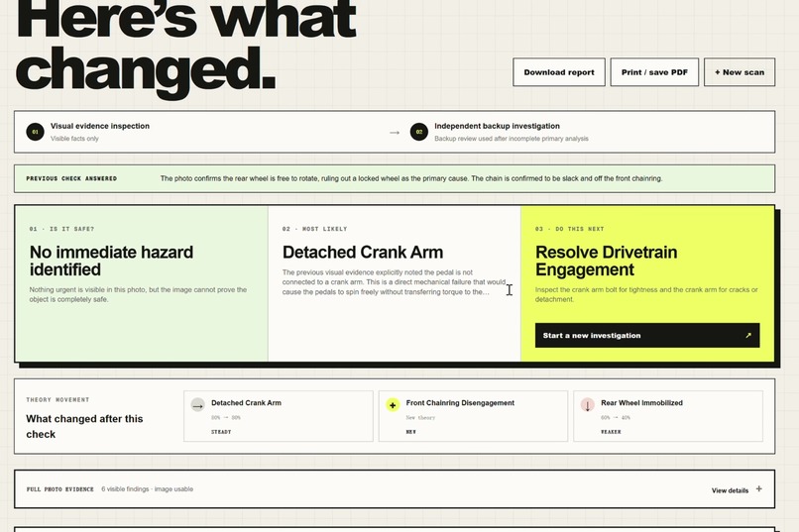Click the steady arrow icon for Detached Crank Arm
Viewport: 799px width, 532px height.
[197, 405]
